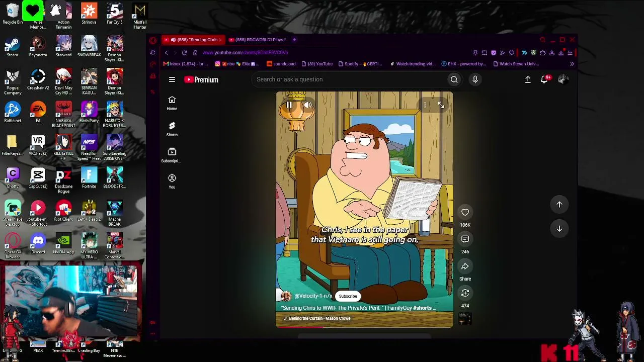The width and height of the screenshot is (644, 362).
Task: Click the YouTube Premium logo
Action: [x=201, y=79]
